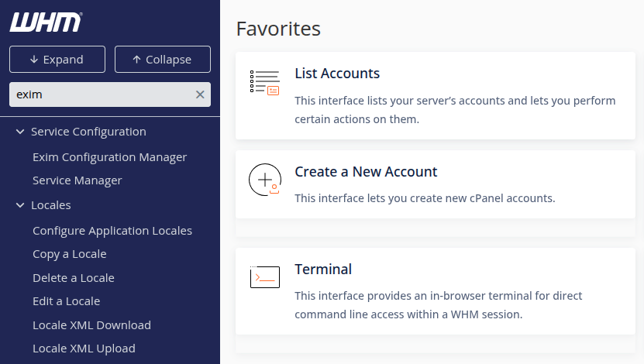Open Edit a Locale
The image size is (644, 364).
[67, 301]
